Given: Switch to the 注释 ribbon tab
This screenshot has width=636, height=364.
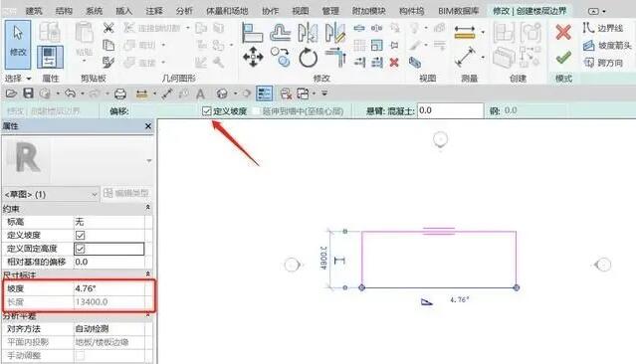Looking at the screenshot, I should click(154, 11).
